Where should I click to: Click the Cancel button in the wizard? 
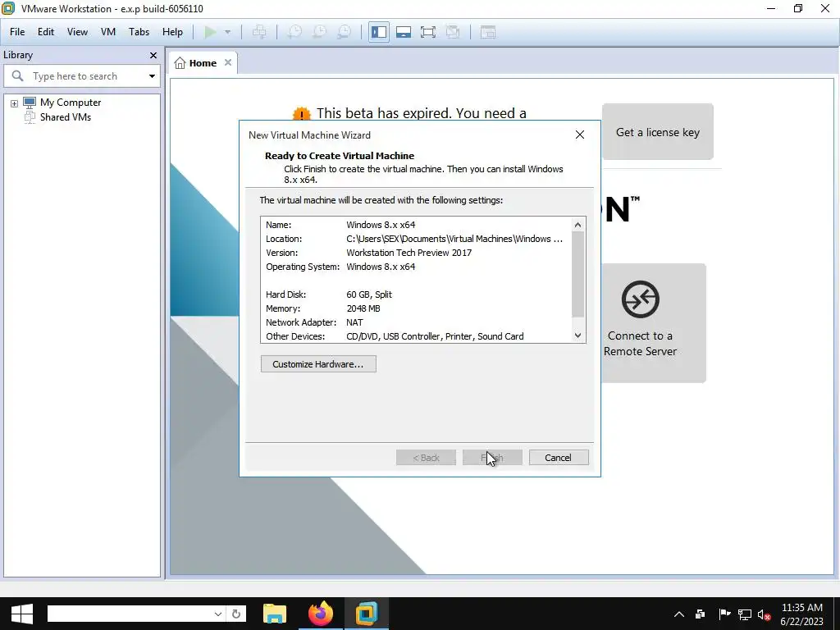pos(558,458)
